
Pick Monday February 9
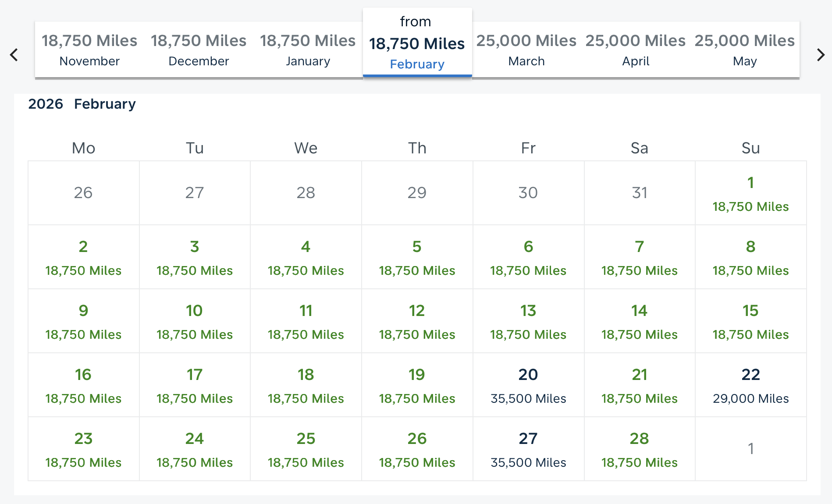tap(83, 321)
